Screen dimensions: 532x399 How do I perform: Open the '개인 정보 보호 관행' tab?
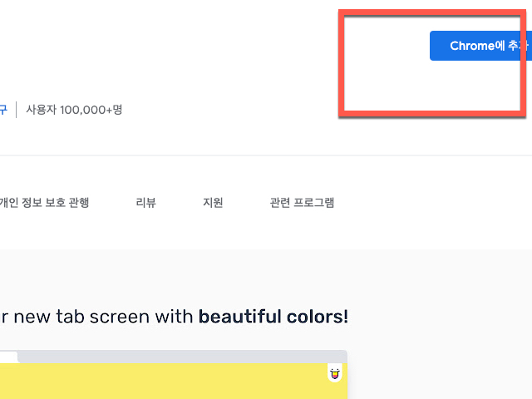44,203
